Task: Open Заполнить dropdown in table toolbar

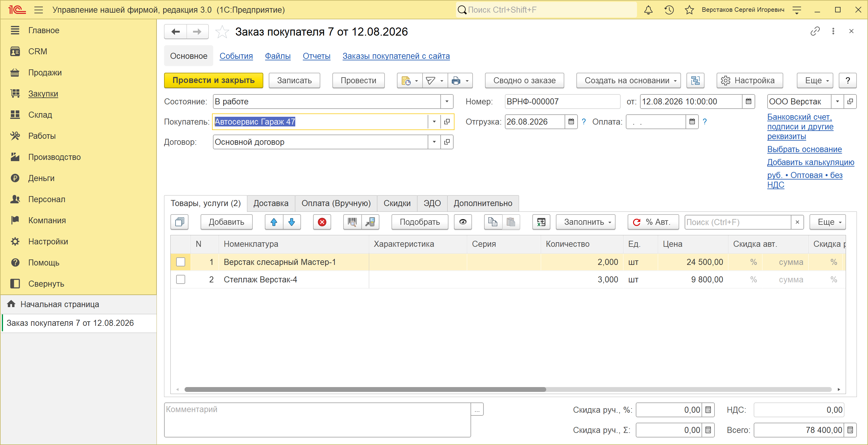Action: (586, 222)
